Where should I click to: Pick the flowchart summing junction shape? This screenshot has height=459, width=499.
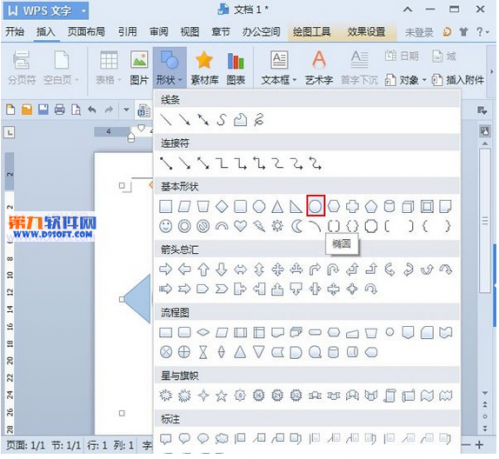[166, 352]
